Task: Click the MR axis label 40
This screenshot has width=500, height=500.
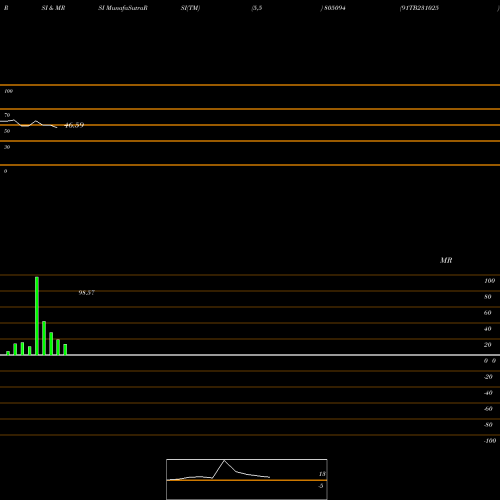Action: (488, 329)
